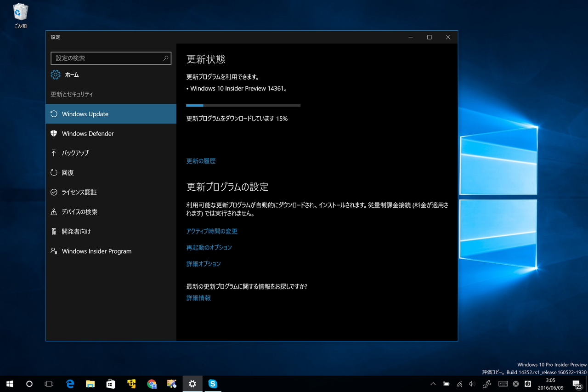Image resolution: width=588 pixels, height=392 pixels.
Task: Open Windows Defender settings
Action: click(x=87, y=133)
